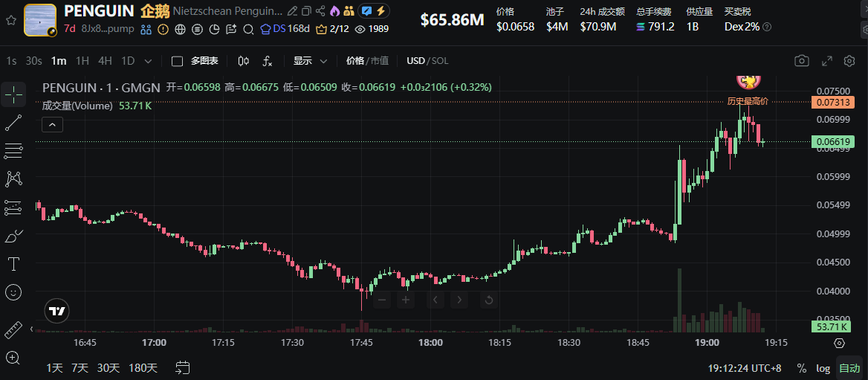
Task: Select the trend line drawing tool
Action: (13, 123)
